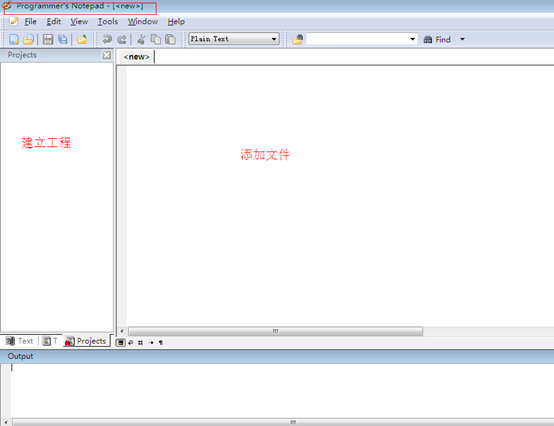Click the Paste clipboard icon
Viewport: 554px width, 426px height.
(171, 39)
